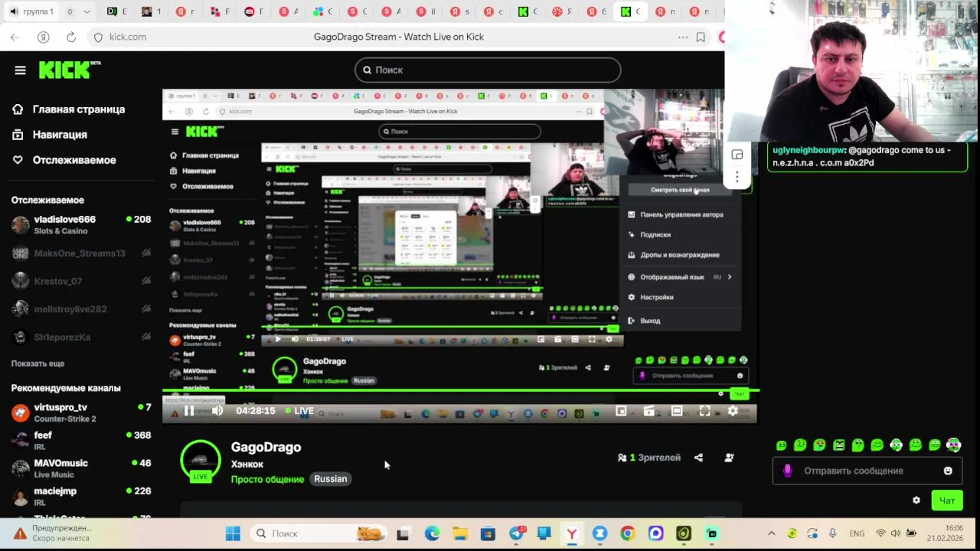
Task: Share the stream via share icon
Action: 698,458
